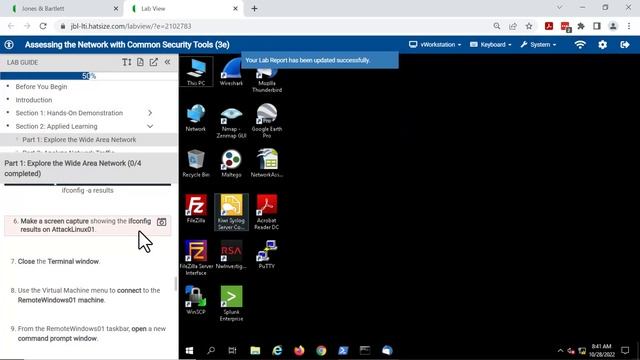Bookmark this page with the star
The height and width of the screenshot is (360, 640).
tap(529, 26)
